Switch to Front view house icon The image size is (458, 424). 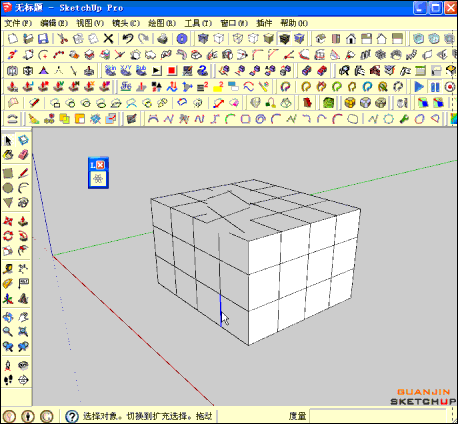[x=351, y=39]
